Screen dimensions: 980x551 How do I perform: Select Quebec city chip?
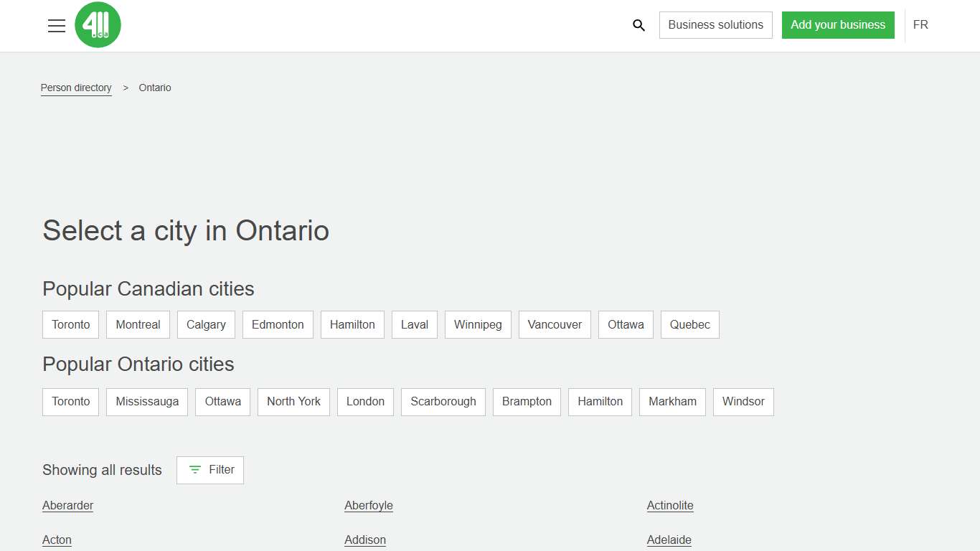click(x=689, y=324)
